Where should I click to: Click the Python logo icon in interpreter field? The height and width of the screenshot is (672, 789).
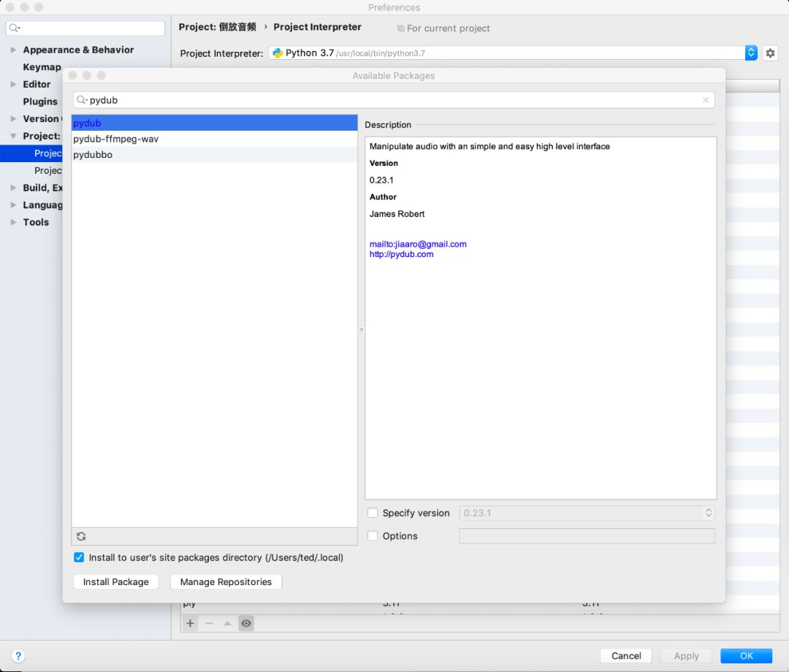tap(278, 53)
